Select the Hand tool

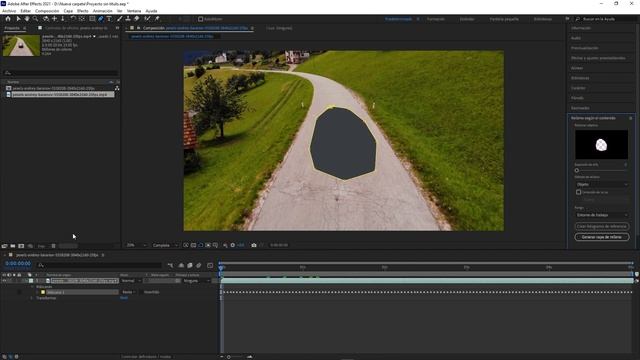tap(27, 19)
